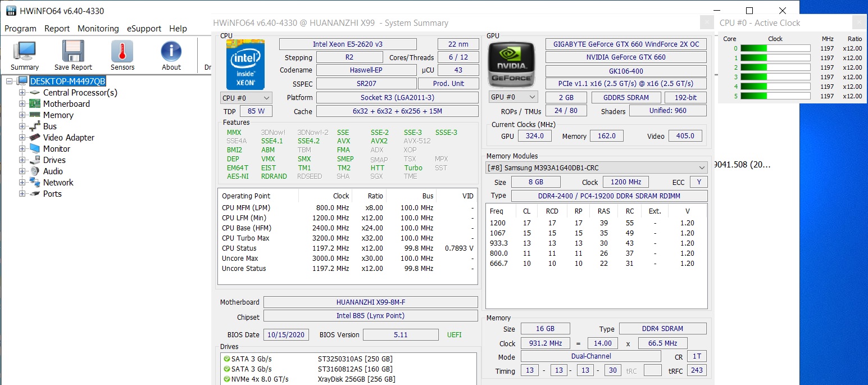Open the Report menu
The height and width of the screenshot is (385, 868).
tap(57, 29)
